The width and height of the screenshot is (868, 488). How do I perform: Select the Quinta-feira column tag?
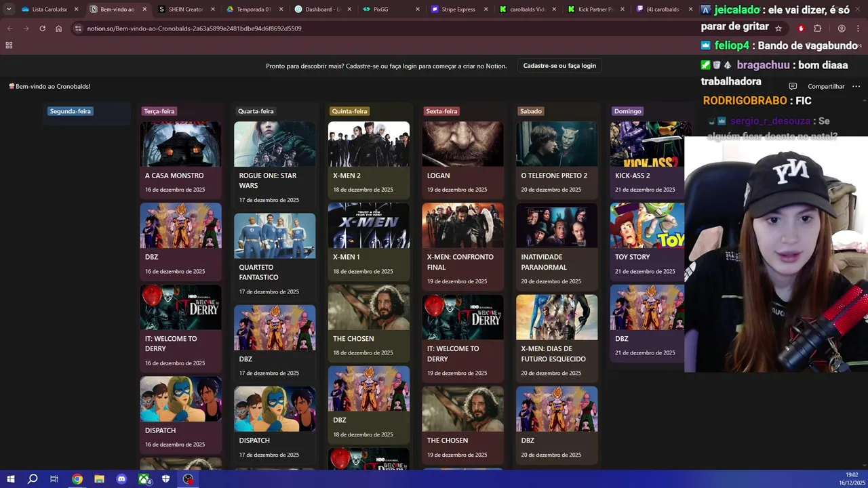(349, 111)
